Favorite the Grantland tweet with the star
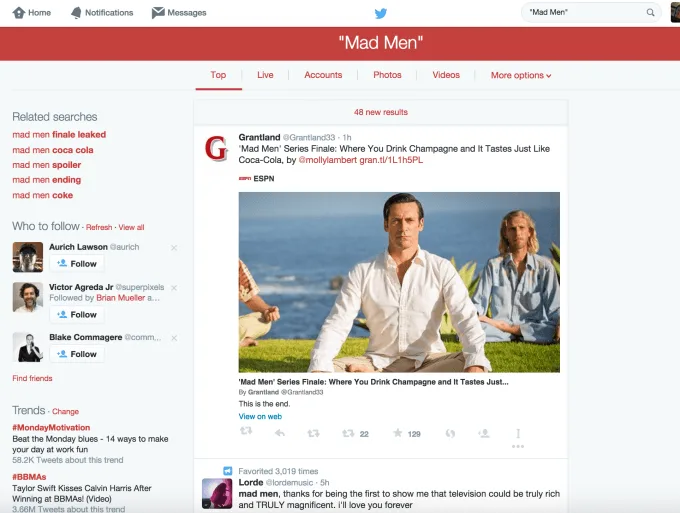The image size is (680, 513). pos(397,433)
